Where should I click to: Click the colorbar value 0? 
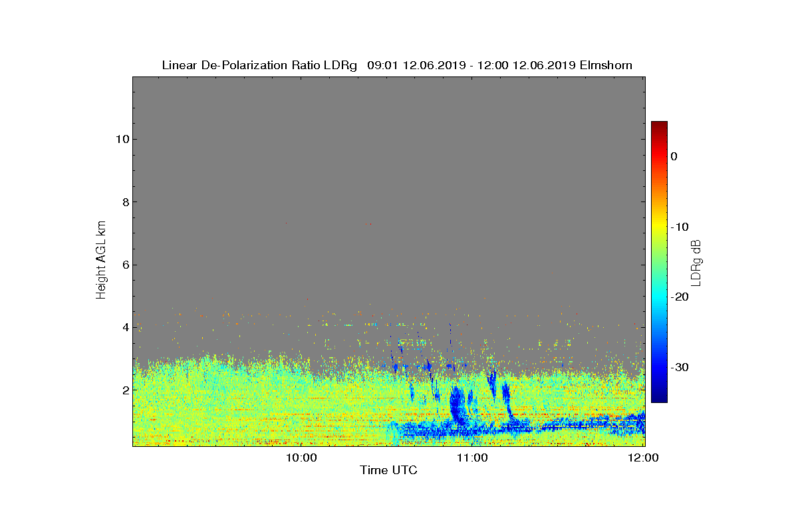coord(674,156)
